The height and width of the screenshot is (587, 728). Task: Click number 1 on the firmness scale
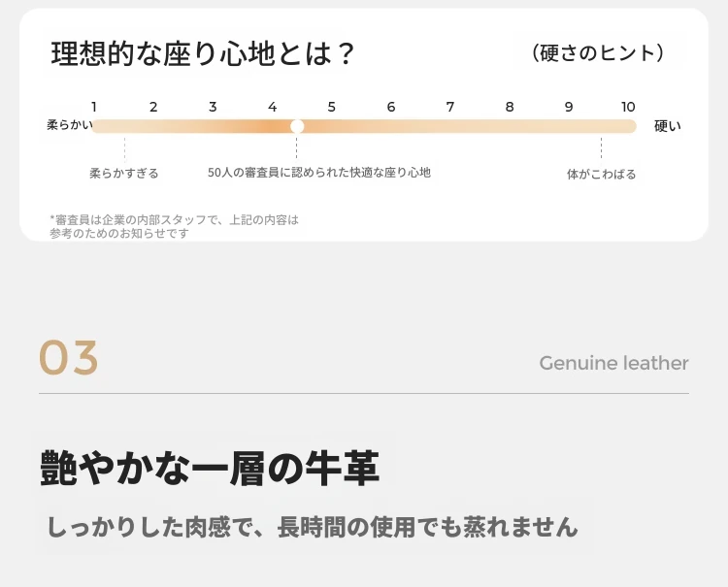[x=94, y=107]
